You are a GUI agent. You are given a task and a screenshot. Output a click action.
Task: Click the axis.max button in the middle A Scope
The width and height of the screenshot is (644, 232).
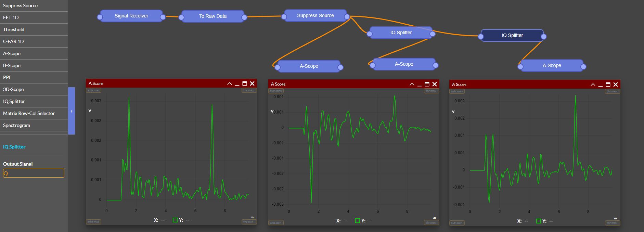(276, 91)
